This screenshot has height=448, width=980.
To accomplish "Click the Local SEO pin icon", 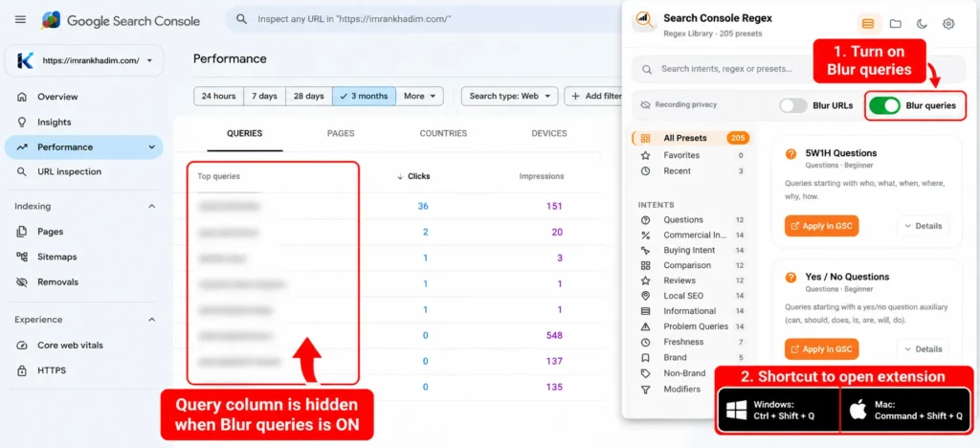I will point(646,296).
